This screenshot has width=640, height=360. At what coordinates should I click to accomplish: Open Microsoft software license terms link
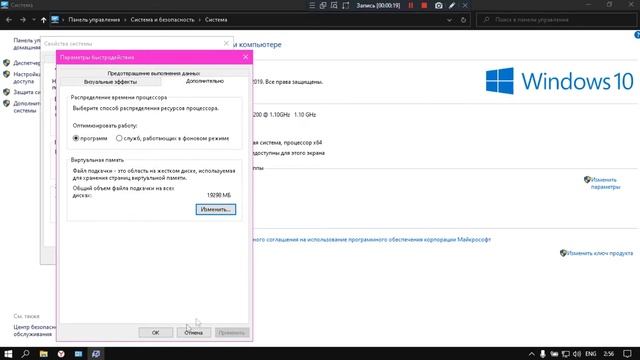(371, 240)
